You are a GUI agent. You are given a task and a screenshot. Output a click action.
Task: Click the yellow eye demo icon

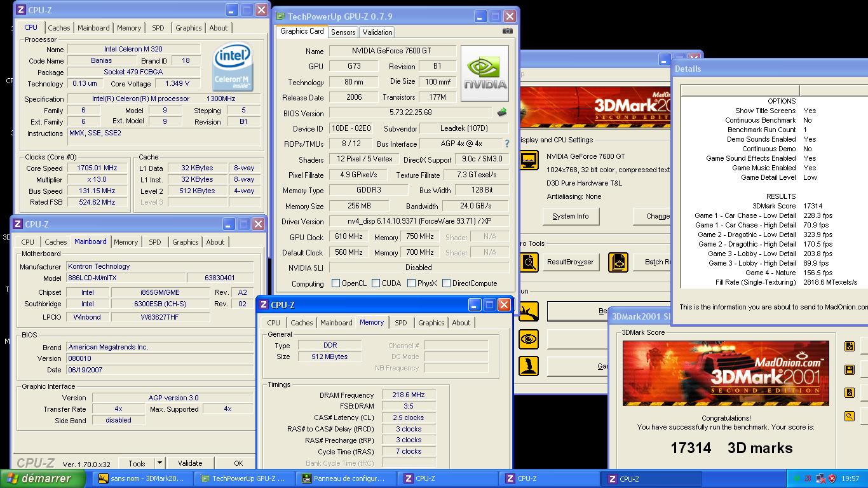(529, 339)
